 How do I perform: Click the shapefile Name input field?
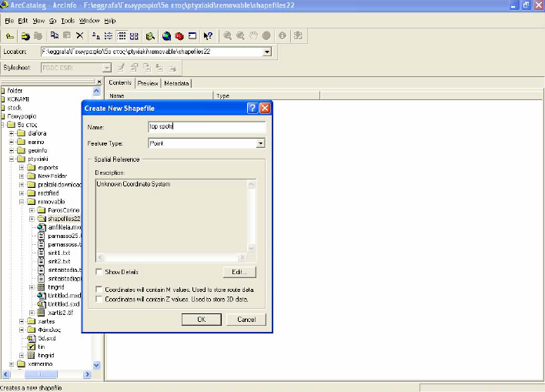click(x=207, y=126)
